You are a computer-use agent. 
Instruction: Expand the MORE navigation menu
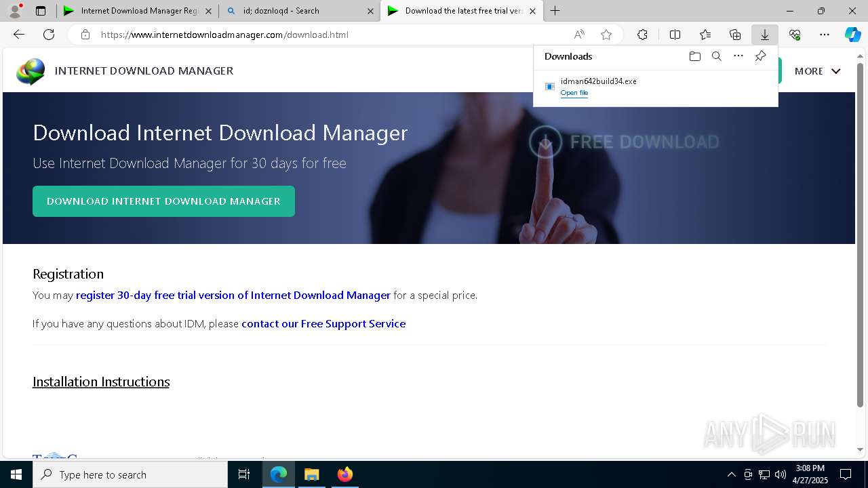[817, 71]
